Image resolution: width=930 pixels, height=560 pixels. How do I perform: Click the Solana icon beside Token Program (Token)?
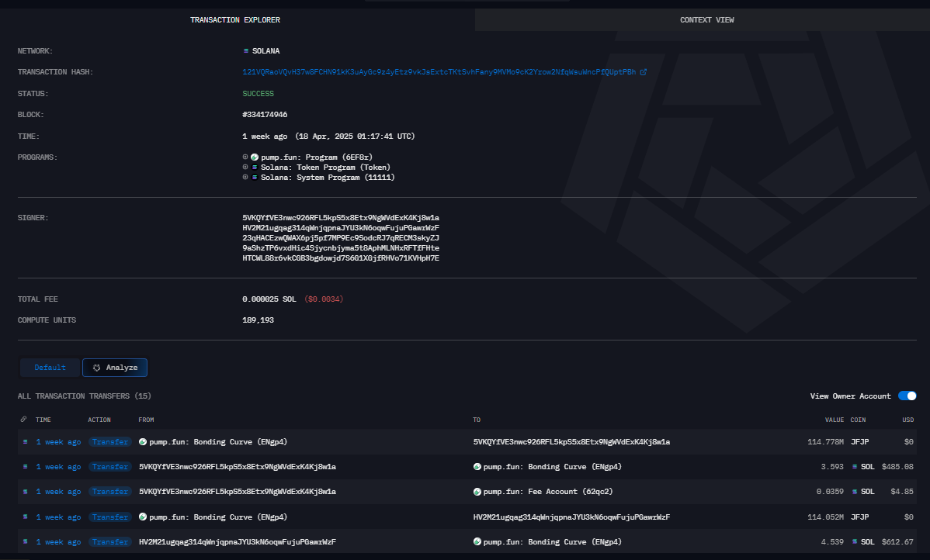255,167
